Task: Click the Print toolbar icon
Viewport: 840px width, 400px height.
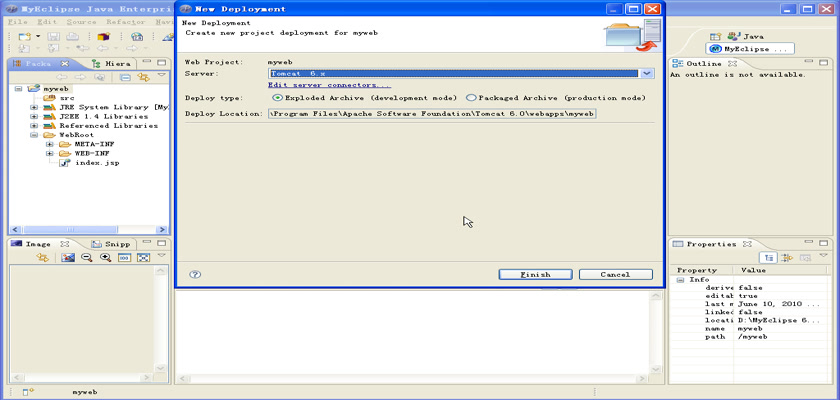Action: pos(72,36)
